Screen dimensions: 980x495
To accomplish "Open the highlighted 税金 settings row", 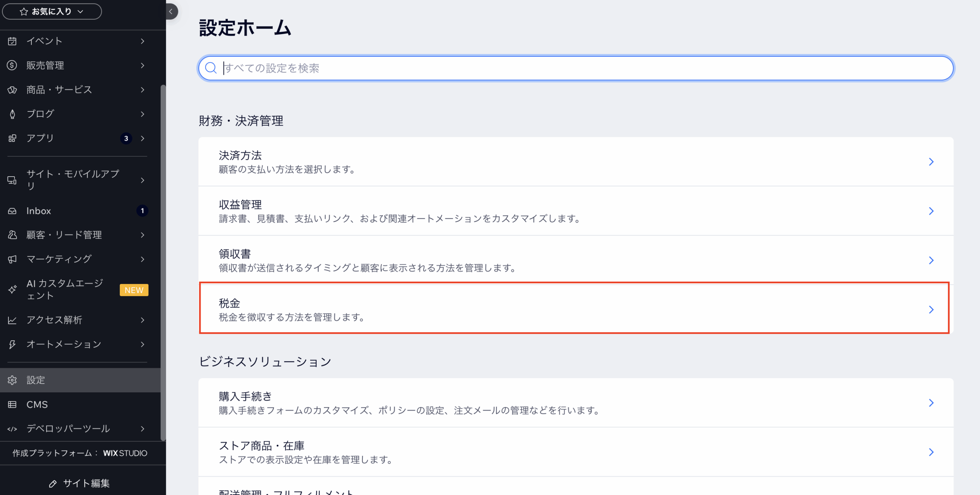I will coord(574,308).
